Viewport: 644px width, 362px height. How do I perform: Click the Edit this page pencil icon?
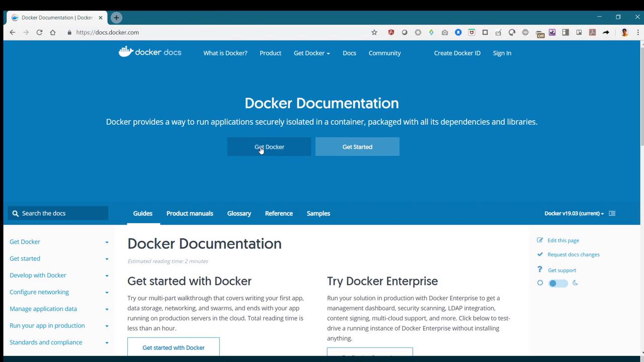pos(540,240)
